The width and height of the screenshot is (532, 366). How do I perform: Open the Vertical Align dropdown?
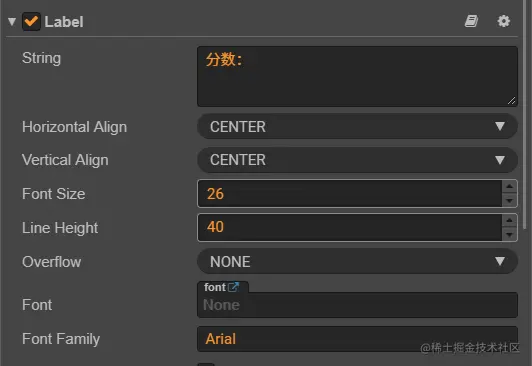pyautogui.click(x=357, y=160)
